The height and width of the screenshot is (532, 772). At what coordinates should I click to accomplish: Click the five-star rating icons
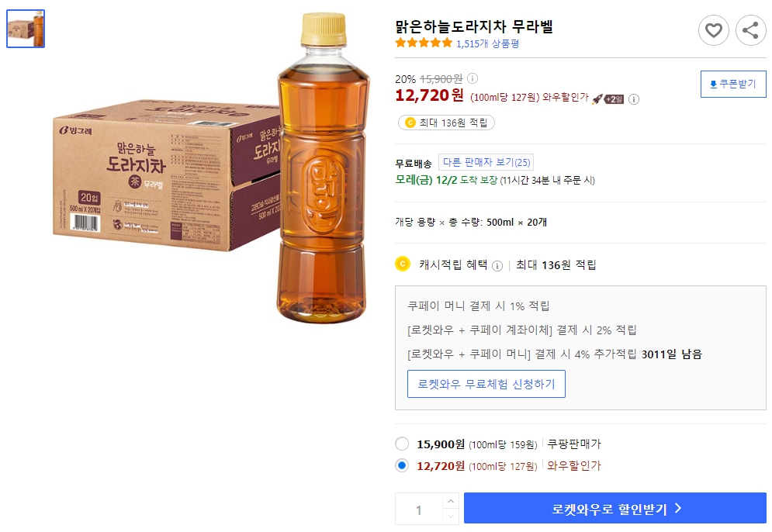pos(423,43)
